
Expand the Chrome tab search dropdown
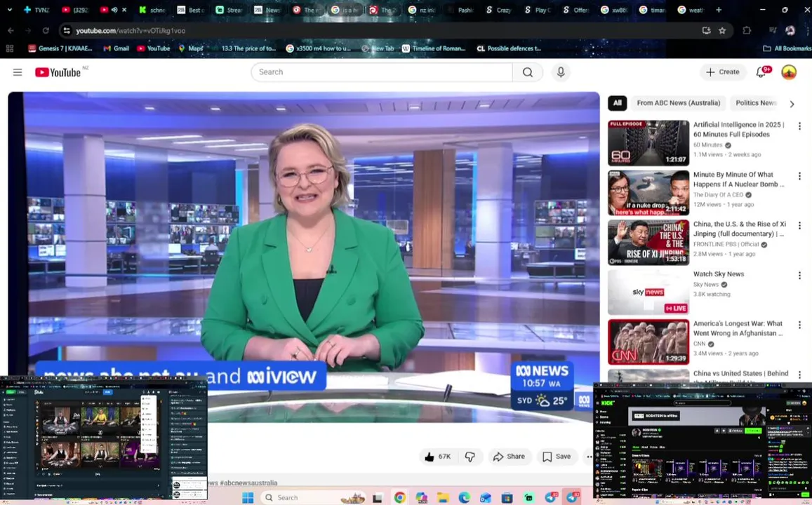pyautogui.click(x=9, y=10)
